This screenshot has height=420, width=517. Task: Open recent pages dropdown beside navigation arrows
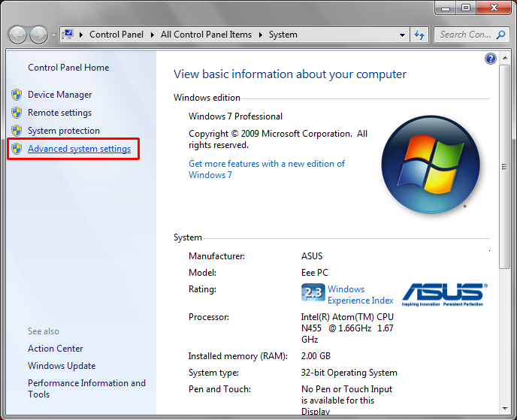click(53, 35)
